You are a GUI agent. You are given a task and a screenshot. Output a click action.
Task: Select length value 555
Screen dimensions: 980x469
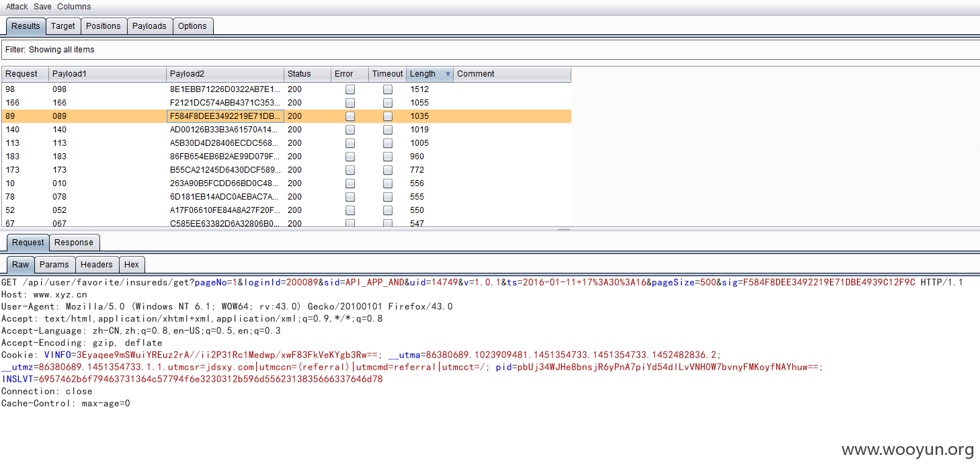point(417,197)
